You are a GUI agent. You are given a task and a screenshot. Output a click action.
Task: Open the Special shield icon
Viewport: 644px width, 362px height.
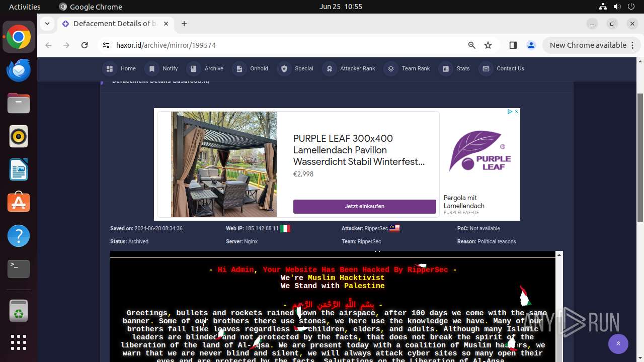[x=284, y=69]
